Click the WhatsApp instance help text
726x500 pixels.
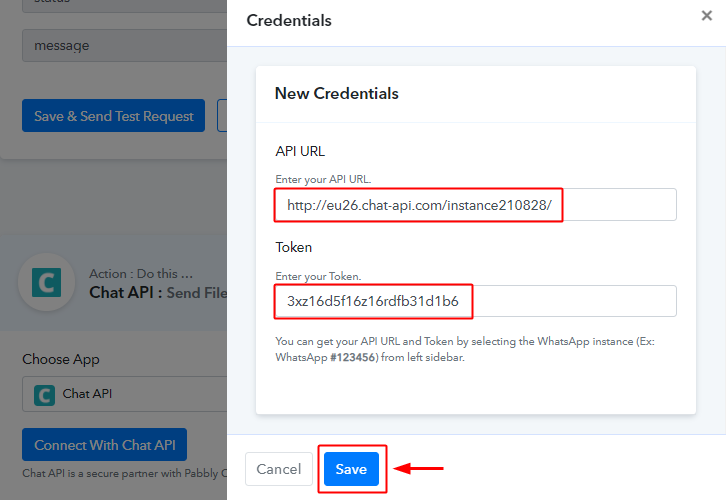point(465,349)
